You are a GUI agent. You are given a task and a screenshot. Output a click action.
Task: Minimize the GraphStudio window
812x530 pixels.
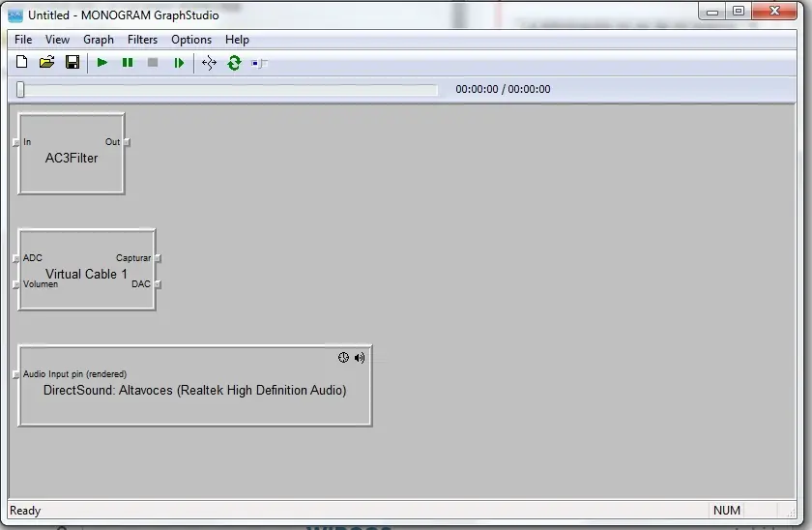tap(712, 12)
